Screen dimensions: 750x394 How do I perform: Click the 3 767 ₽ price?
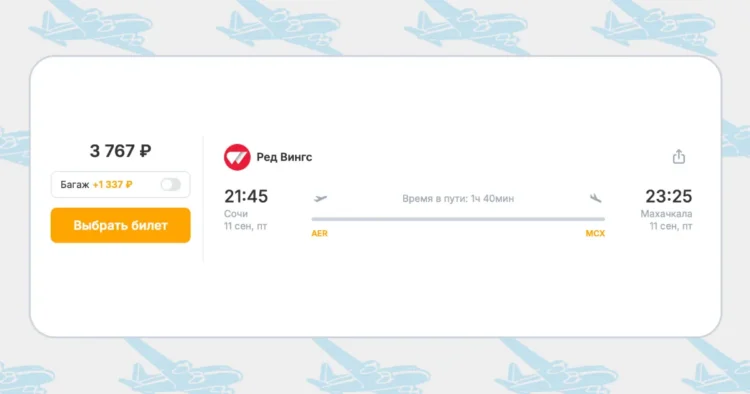coord(121,151)
